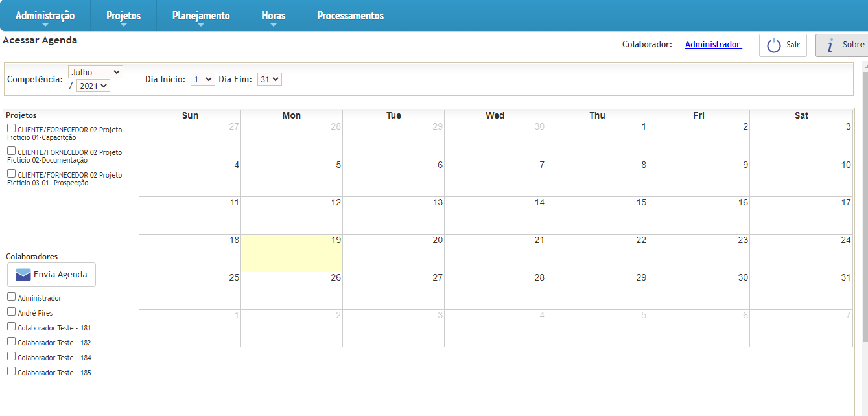Click the power icon beside Sair
This screenshot has height=416, width=868.
(774, 45)
